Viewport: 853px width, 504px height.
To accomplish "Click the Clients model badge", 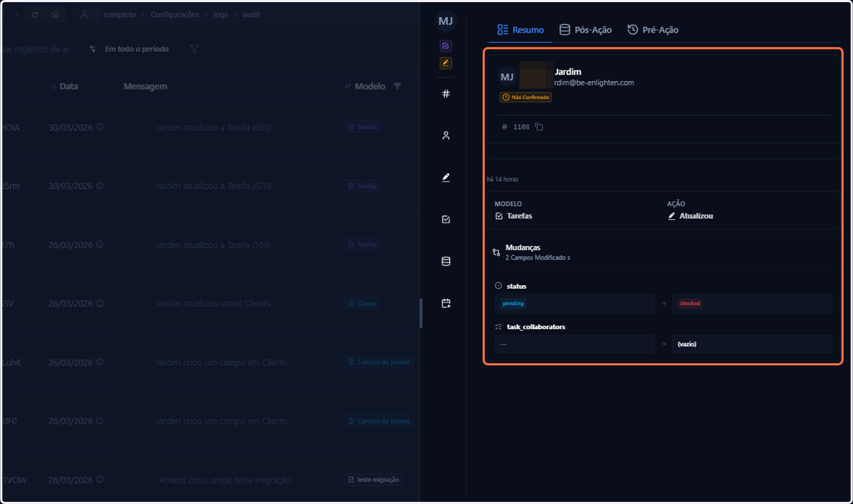I will pos(361,304).
